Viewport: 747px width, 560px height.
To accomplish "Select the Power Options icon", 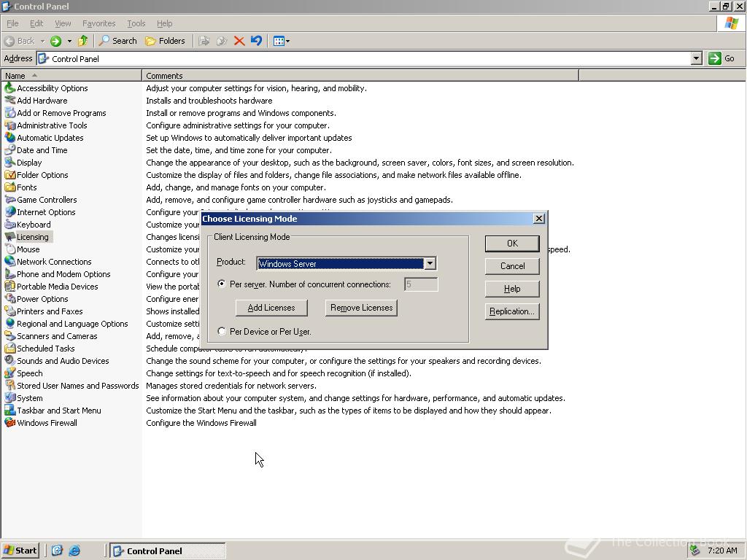I will 10,298.
